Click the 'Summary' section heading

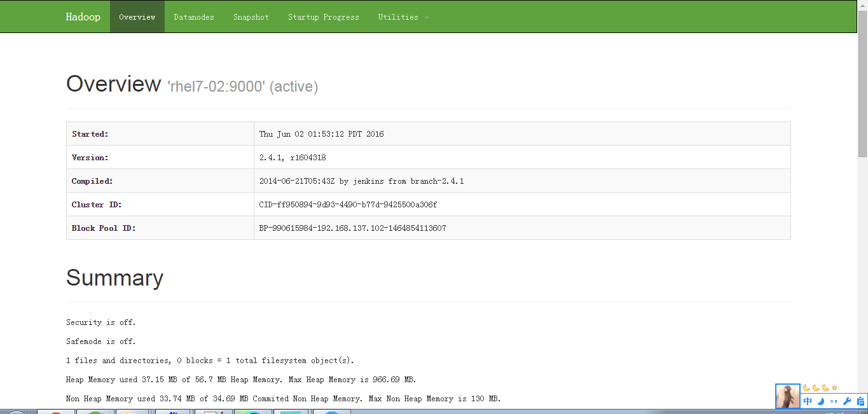tap(114, 278)
